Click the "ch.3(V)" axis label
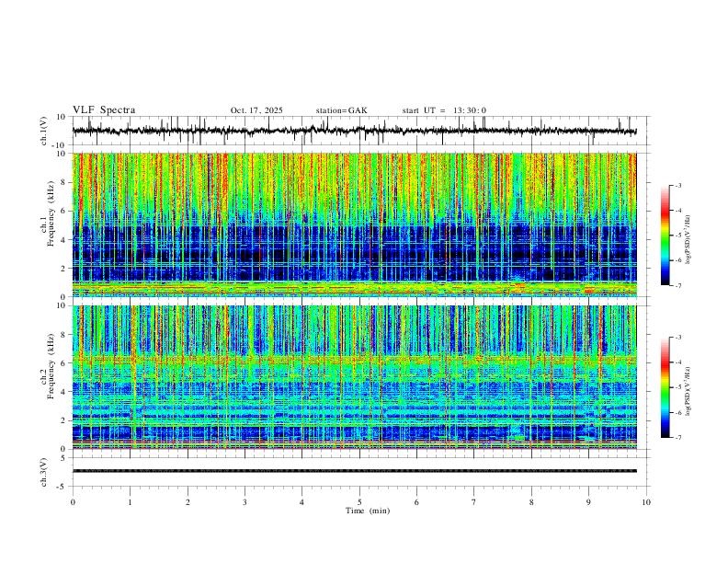This screenshot has width=728, height=563. [x=43, y=472]
